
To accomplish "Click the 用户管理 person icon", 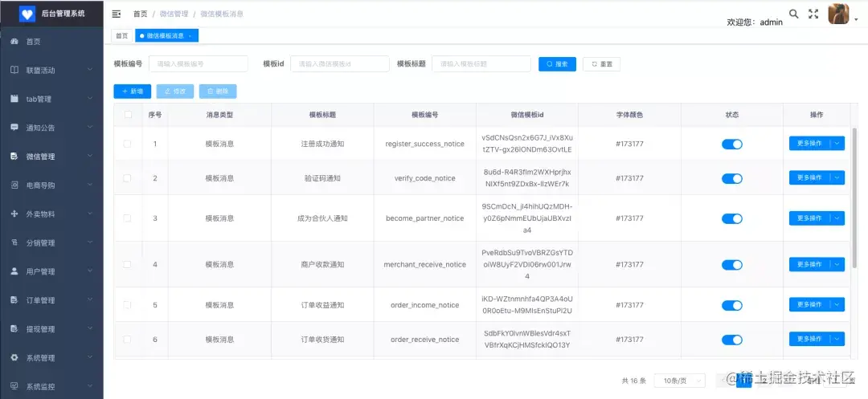I will (x=15, y=271).
